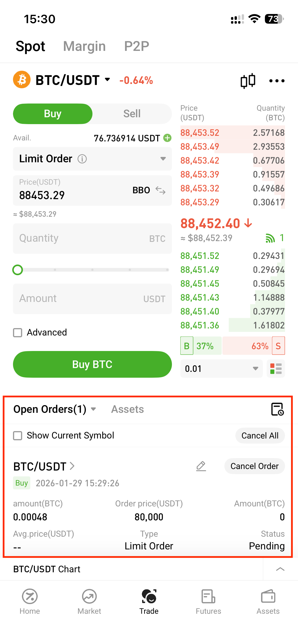
Task: Tap the Limit Order info icon
Action: (82, 159)
